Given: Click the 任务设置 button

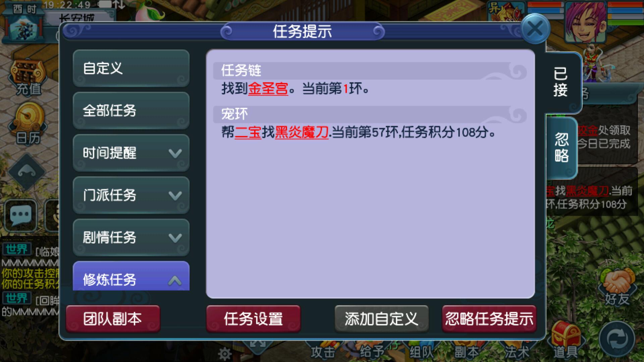Looking at the screenshot, I should click(253, 319).
